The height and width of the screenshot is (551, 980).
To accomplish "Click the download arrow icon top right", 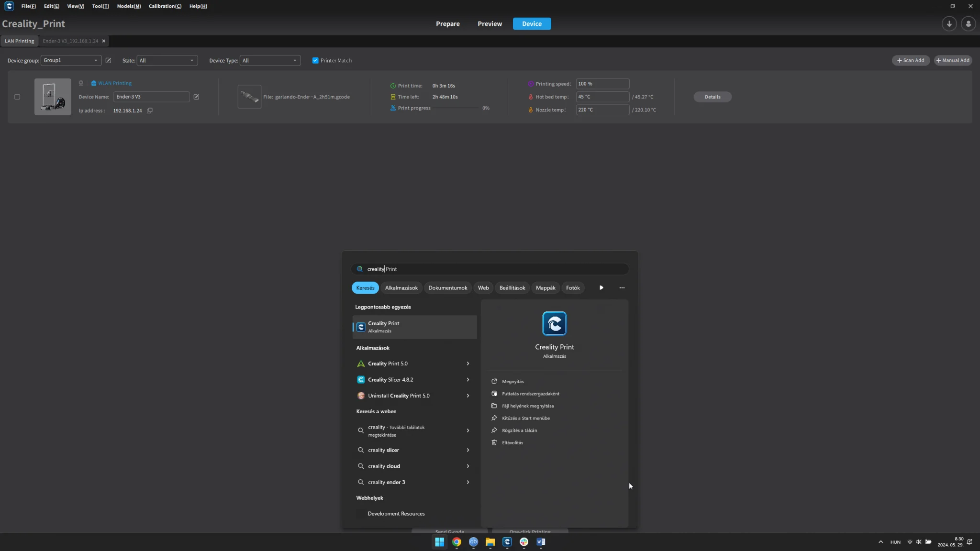I will pyautogui.click(x=949, y=24).
